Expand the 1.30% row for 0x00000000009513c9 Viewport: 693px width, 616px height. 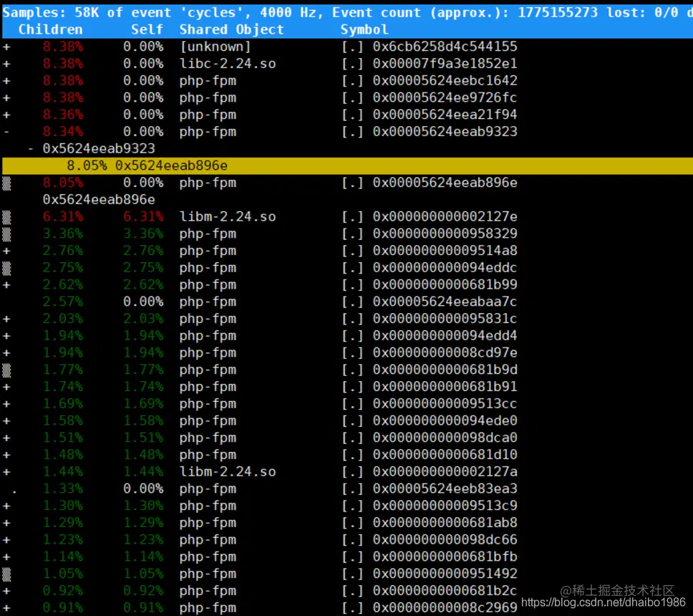(6, 506)
